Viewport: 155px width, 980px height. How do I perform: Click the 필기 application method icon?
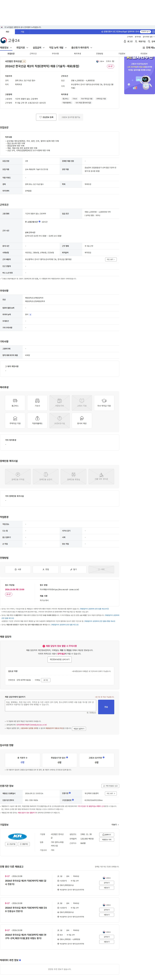[74, 569]
